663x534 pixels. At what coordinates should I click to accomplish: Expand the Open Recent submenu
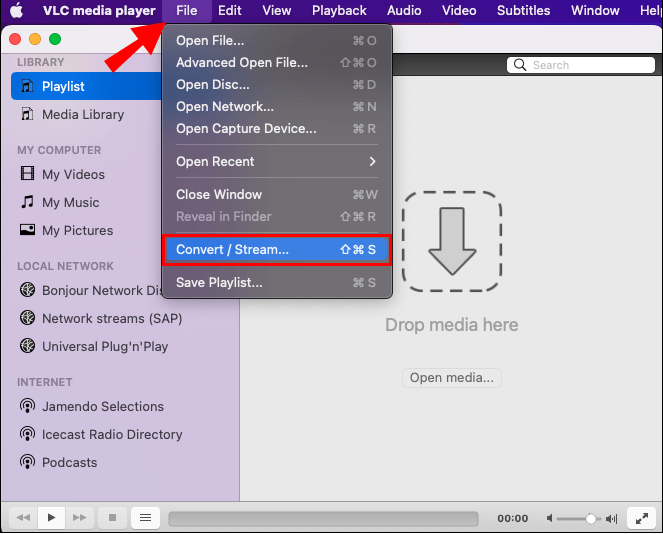click(277, 162)
